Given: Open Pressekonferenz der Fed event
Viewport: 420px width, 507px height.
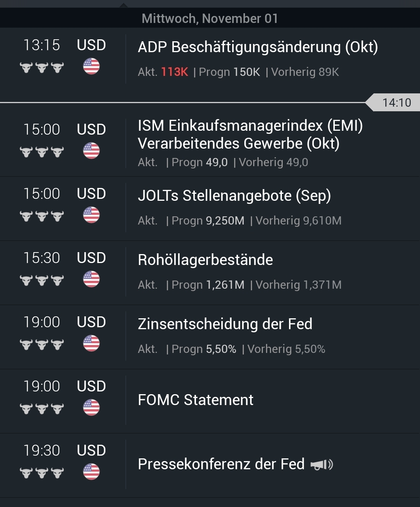Looking at the screenshot, I should point(221,464).
